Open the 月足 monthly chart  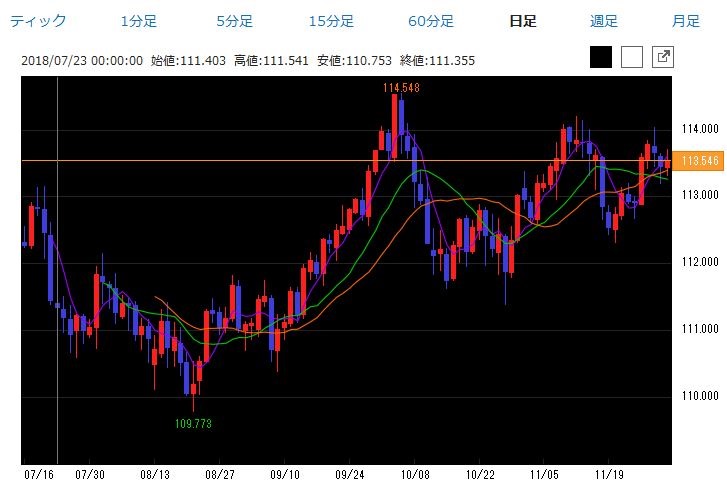coord(686,21)
